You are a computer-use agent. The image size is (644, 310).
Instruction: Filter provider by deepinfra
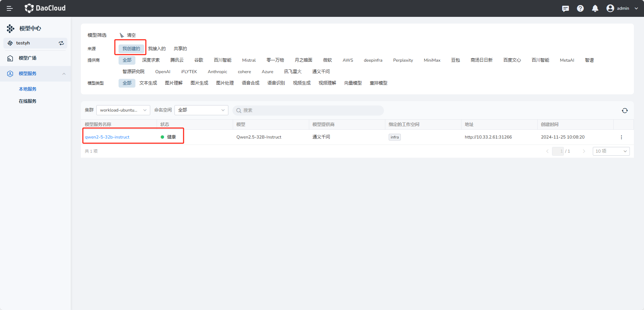[373, 60]
